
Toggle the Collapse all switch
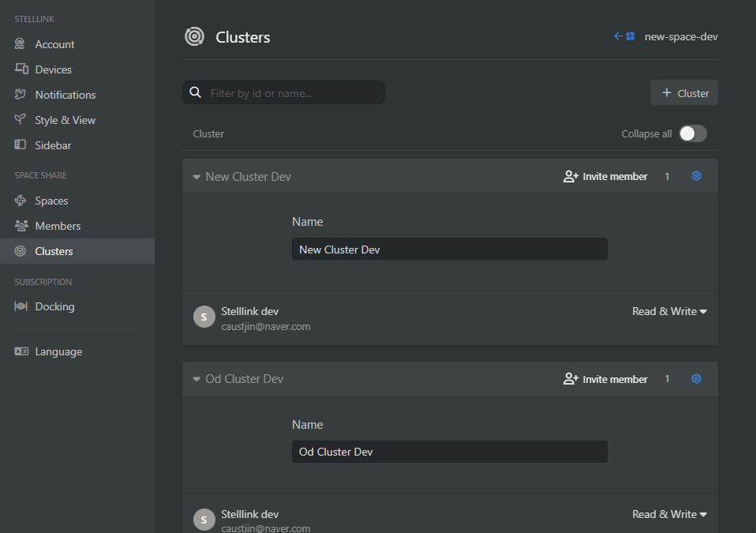tap(693, 133)
